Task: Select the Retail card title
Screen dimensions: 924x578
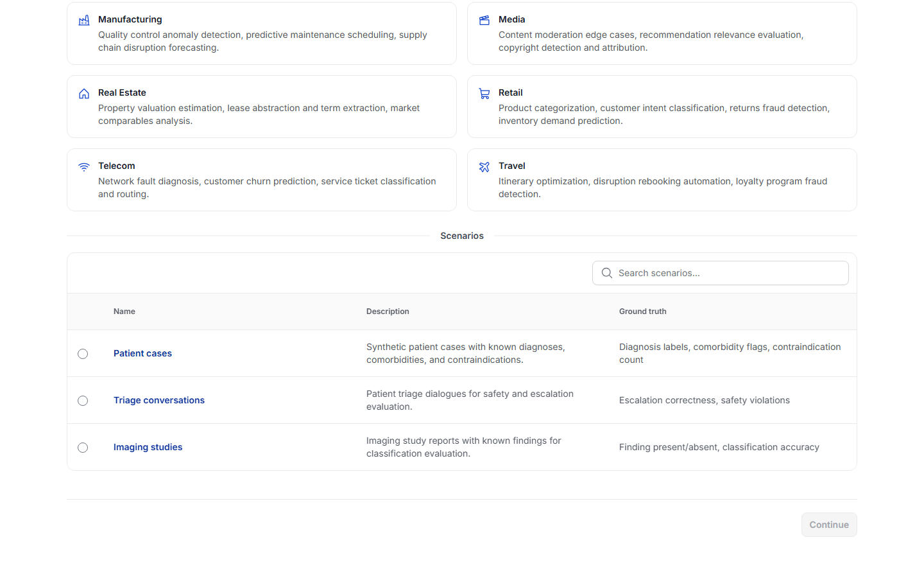Action: [511, 92]
